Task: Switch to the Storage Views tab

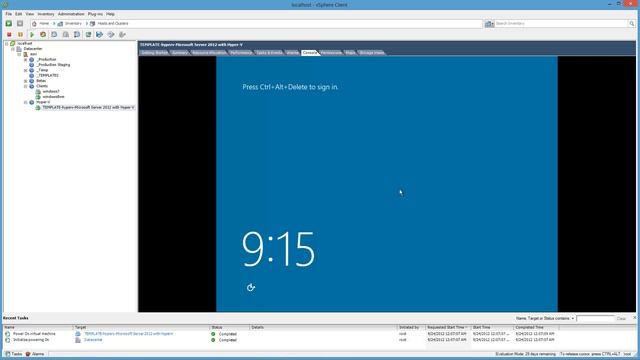Action: [x=371, y=53]
